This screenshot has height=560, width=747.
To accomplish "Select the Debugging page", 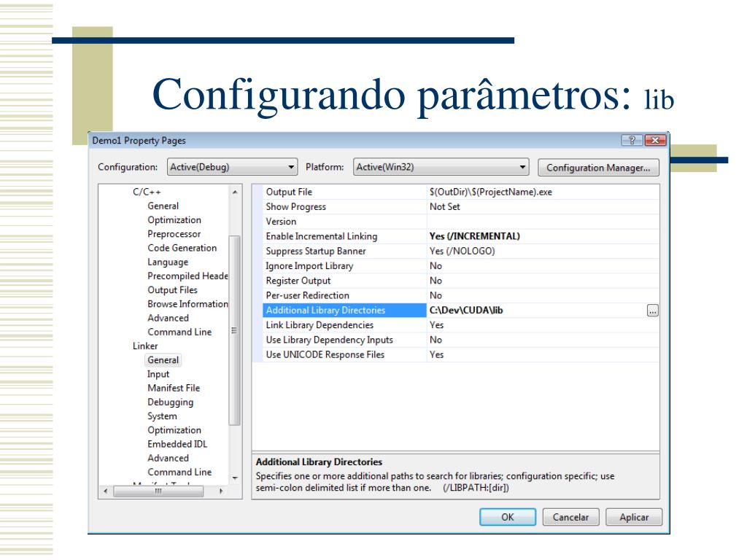I will pyautogui.click(x=171, y=402).
